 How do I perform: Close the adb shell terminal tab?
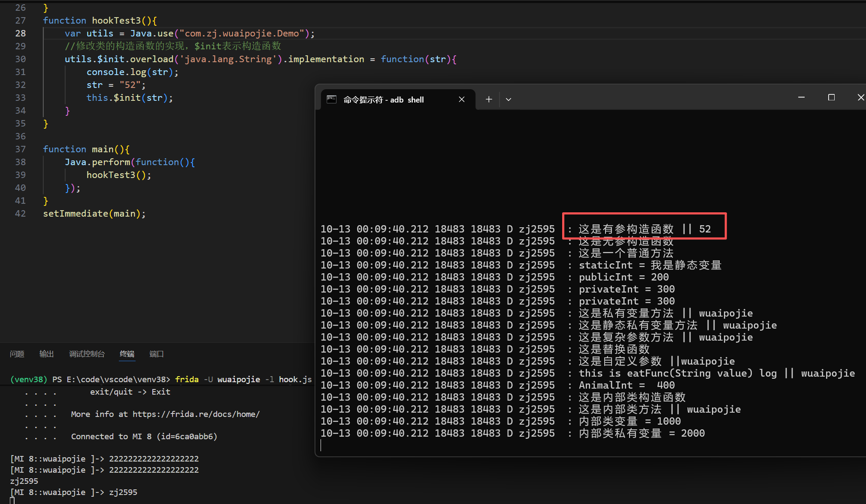(462, 100)
